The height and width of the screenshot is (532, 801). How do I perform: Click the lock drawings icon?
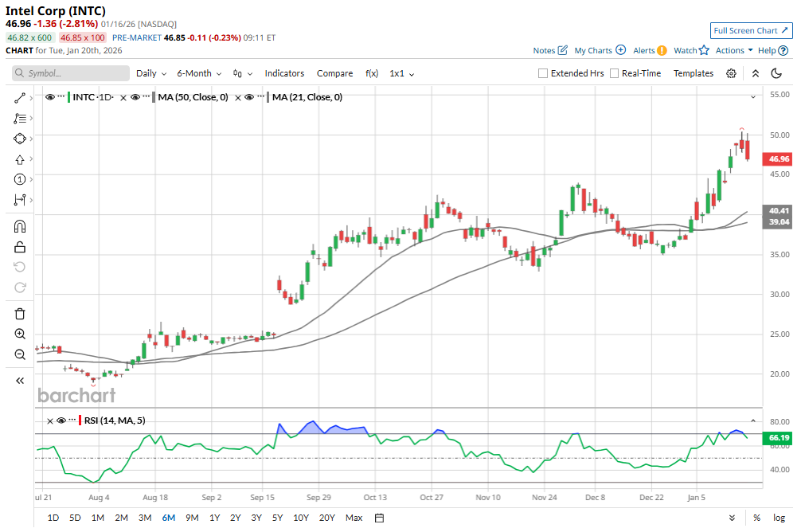click(21, 247)
